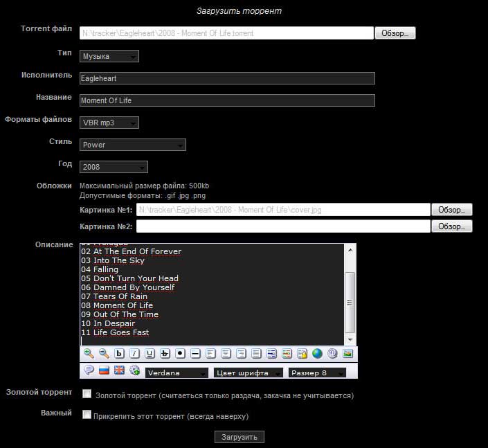Click the Russian flag icon
The width and height of the screenshot is (488, 448).
pyautogui.click(x=104, y=370)
